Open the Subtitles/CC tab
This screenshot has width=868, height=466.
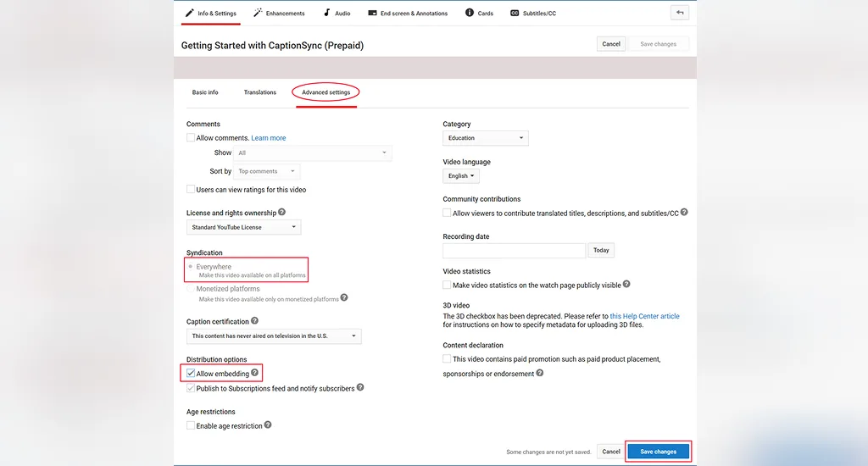533,14
